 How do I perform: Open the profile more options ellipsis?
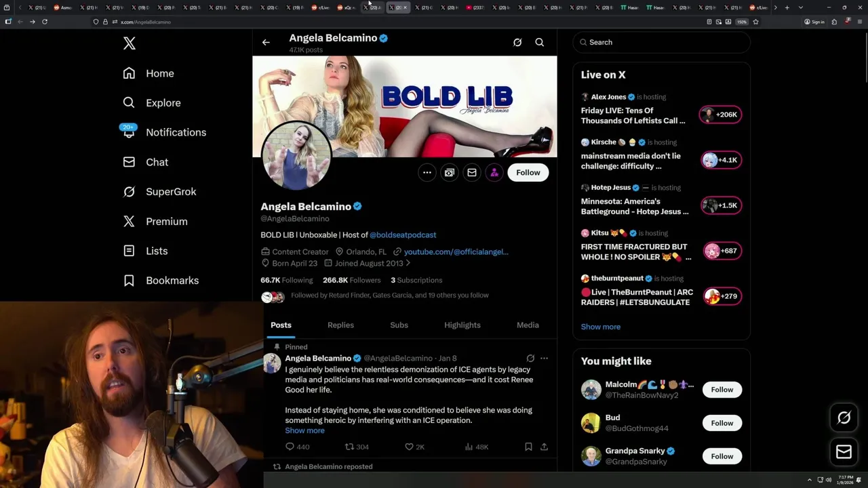point(427,173)
